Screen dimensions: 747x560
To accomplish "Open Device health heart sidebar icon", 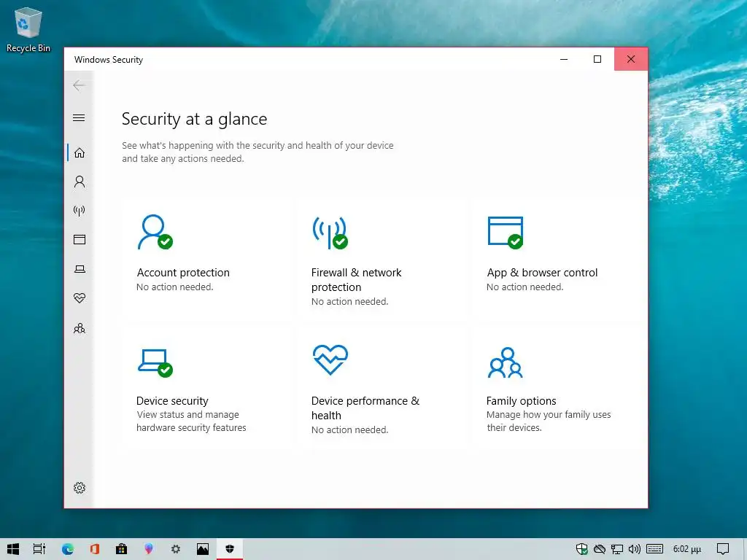I will [x=79, y=298].
